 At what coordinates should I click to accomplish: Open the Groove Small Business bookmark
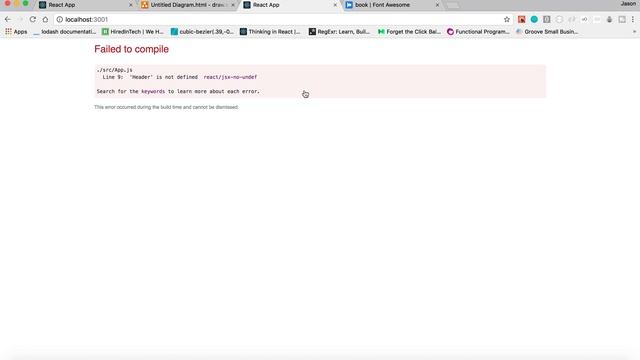pyautogui.click(x=547, y=31)
